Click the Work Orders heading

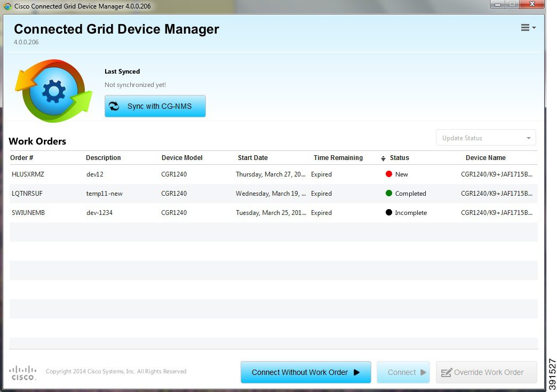(37, 141)
